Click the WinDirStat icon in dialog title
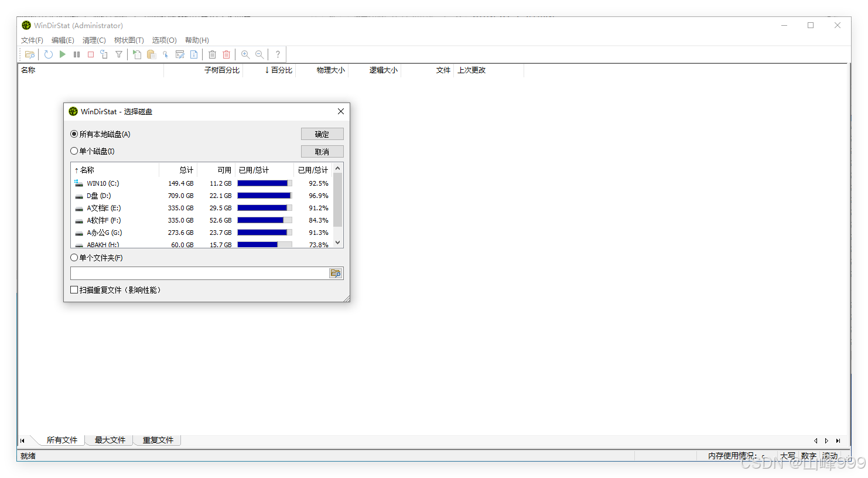The height and width of the screenshot is (478, 868). tap(73, 111)
